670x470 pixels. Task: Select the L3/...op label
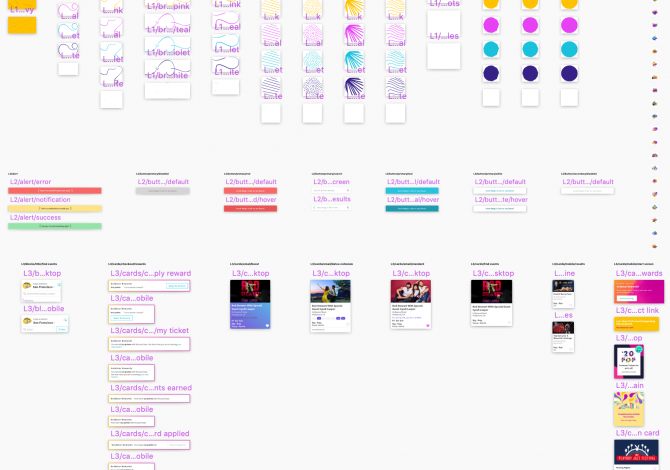coord(629,338)
